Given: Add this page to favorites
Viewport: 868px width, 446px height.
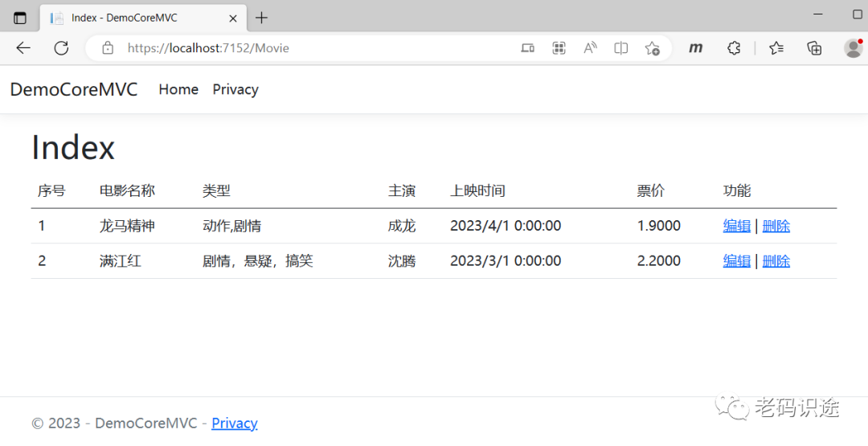Looking at the screenshot, I should [x=652, y=48].
